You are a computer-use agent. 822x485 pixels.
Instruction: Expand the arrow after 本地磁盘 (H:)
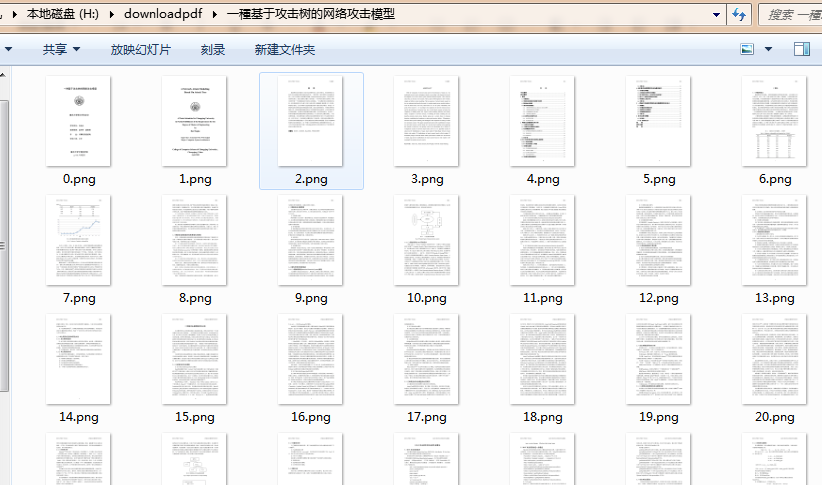pos(111,14)
